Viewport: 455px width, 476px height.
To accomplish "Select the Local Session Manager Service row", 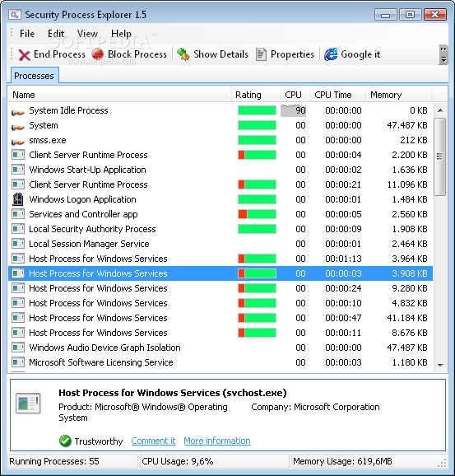I will point(221,244).
